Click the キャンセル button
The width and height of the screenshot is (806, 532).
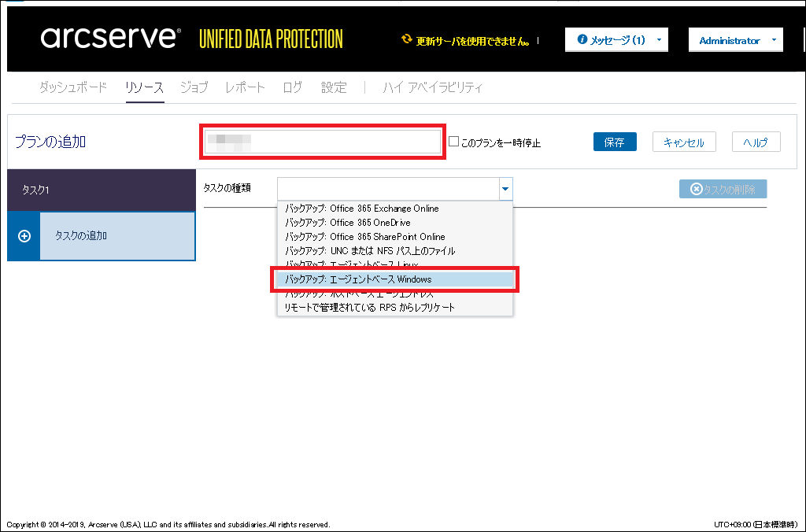pos(684,142)
